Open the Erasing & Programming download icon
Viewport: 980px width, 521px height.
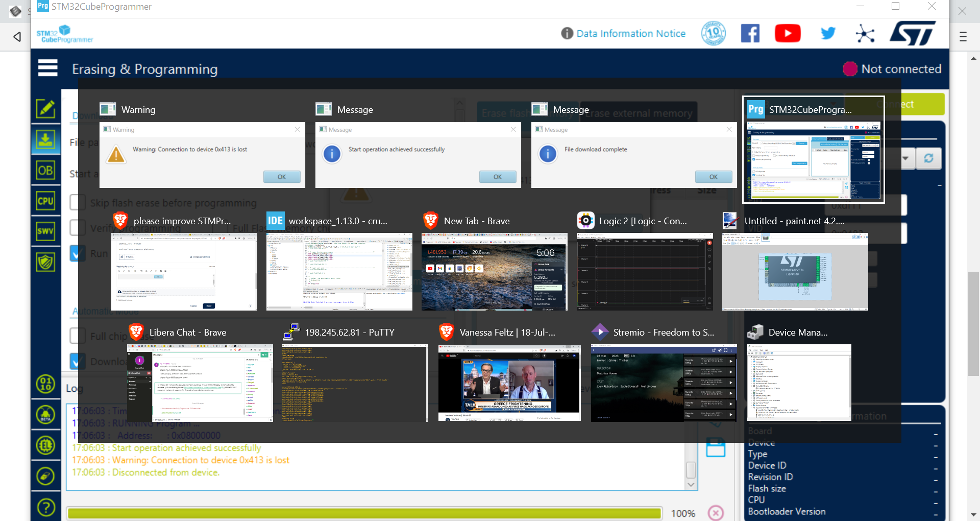point(45,139)
